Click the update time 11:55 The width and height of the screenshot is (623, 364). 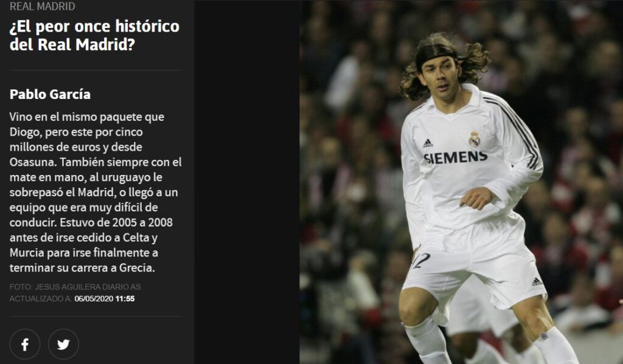125,298
